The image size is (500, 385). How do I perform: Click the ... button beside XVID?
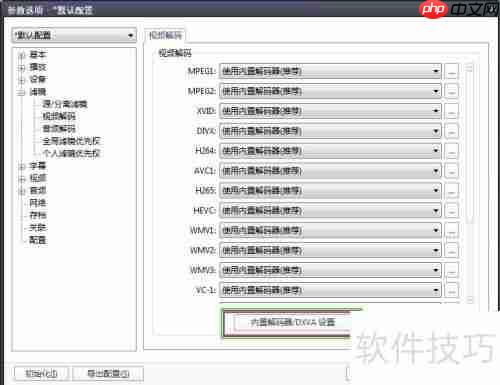pyautogui.click(x=451, y=111)
